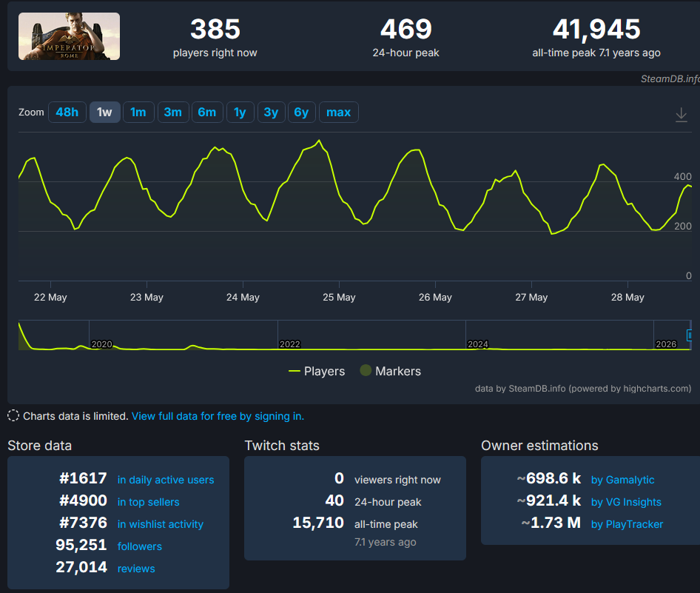700x593 pixels.
Task: Open the reviews link
Action: (136, 569)
